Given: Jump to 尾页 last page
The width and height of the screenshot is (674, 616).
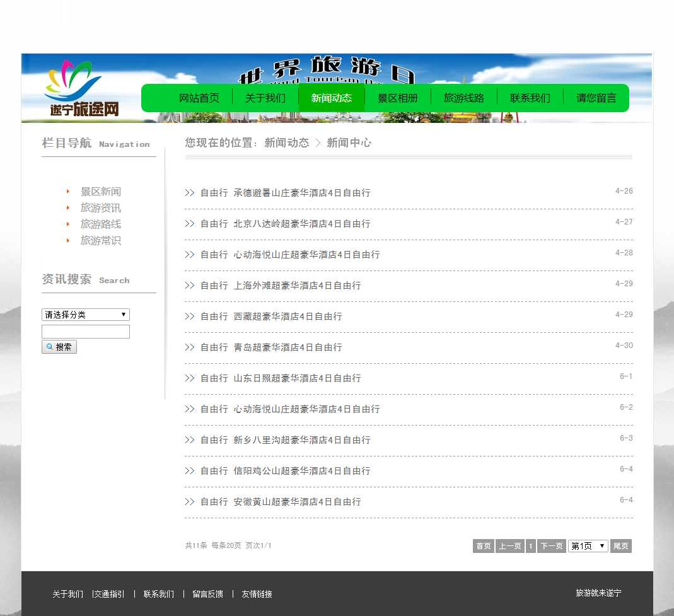Looking at the screenshot, I should tap(620, 546).
